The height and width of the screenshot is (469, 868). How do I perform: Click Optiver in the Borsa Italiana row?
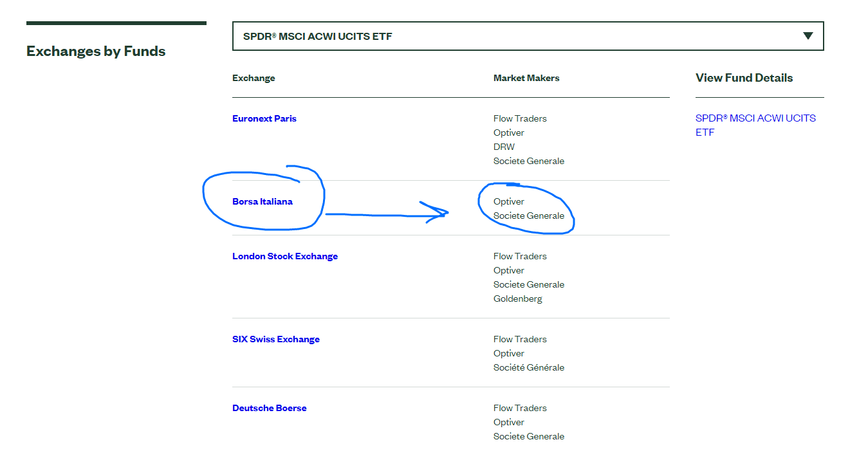click(x=509, y=201)
